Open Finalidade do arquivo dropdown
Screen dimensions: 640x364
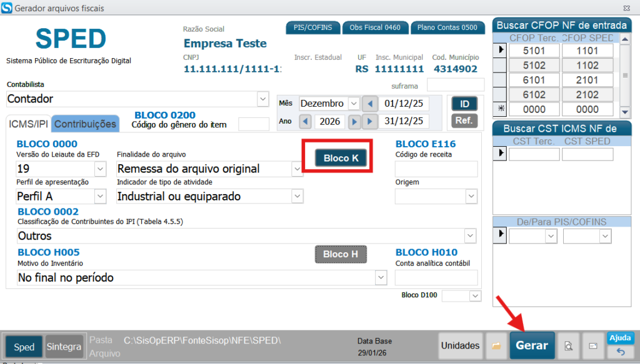[x=297, y=169]
